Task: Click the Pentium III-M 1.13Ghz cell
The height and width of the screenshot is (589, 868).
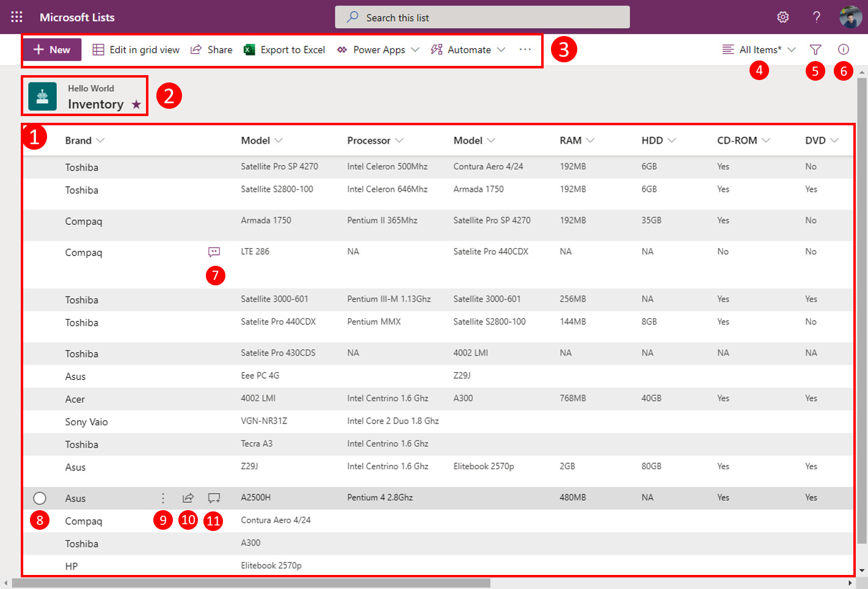Action: pos(389,299)
